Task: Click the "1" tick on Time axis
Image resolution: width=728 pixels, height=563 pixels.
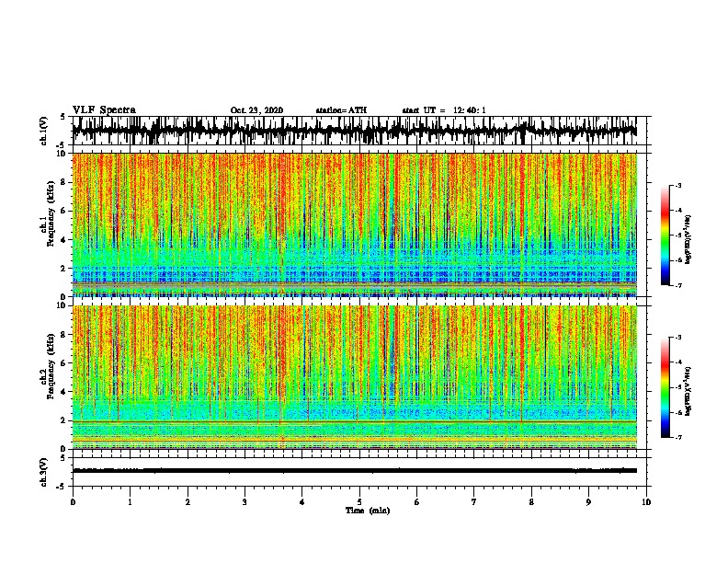Action: click(x=130, y=502)
